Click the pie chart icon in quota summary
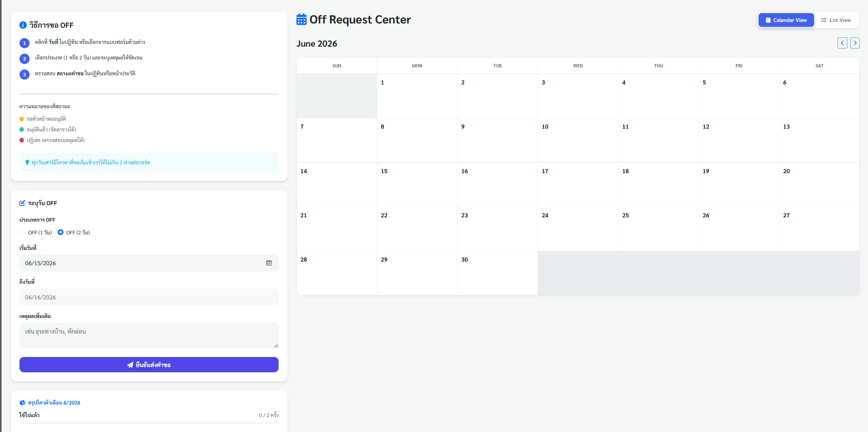Screen dimensions: 868x432 (x=22, y=402)
